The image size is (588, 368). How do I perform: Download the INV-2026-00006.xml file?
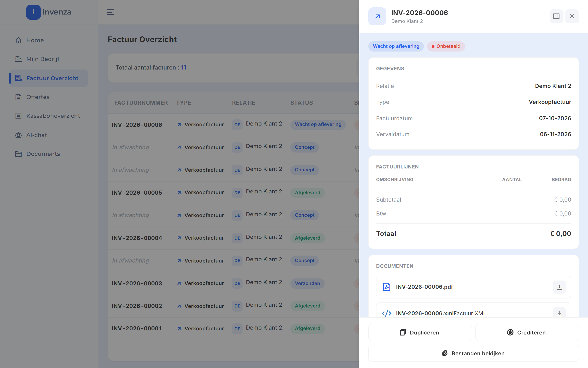point(559,313)
